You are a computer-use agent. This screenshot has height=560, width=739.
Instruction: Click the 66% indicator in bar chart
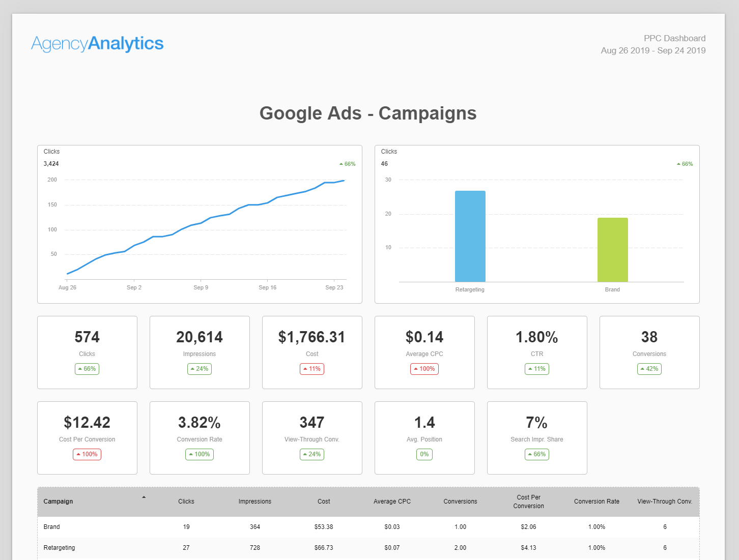(685, 164)
